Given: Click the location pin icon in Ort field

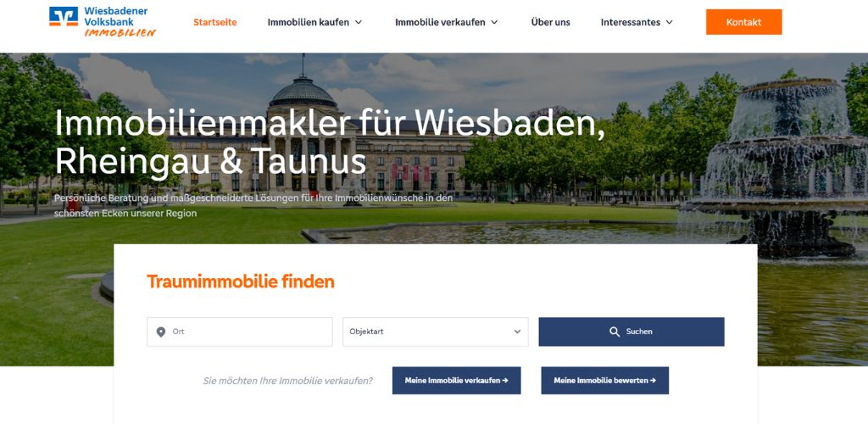Looking at the screenshot, I should coord(161,332).
